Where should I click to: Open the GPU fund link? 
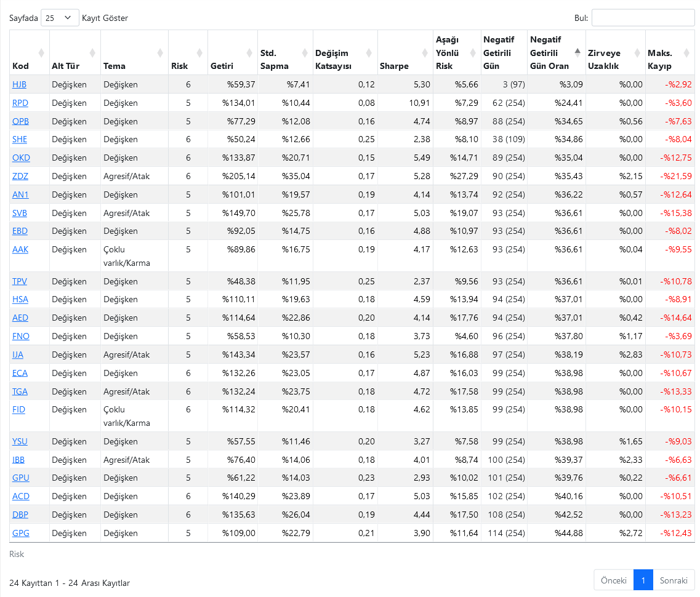(21, 478)
